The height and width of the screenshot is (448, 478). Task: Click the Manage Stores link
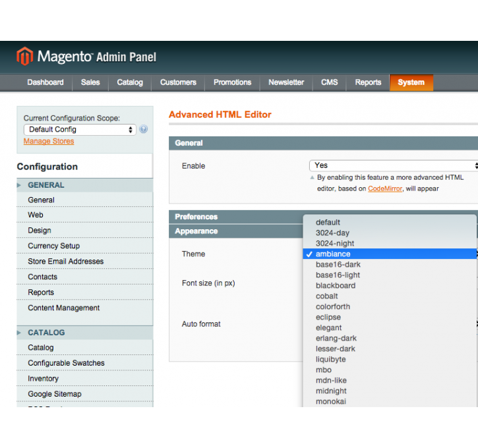(x=49, y=141)
